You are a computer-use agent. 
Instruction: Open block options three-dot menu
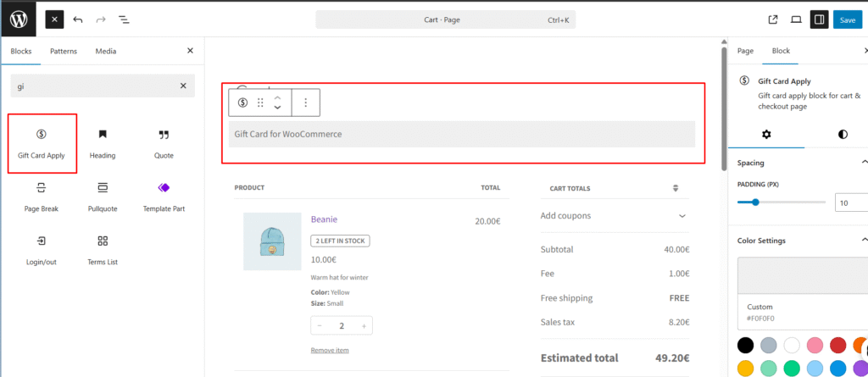tap(306, 103)
